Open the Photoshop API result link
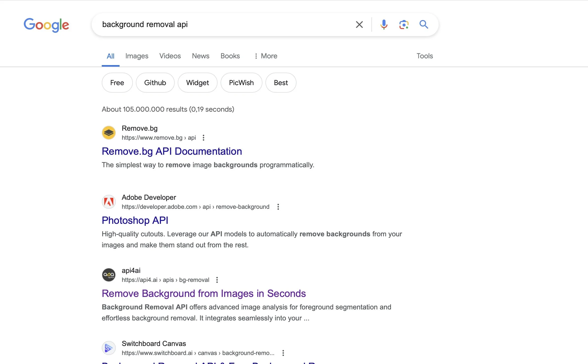The image size is (588, 364). pyautogui.click(x=135, y=220)
